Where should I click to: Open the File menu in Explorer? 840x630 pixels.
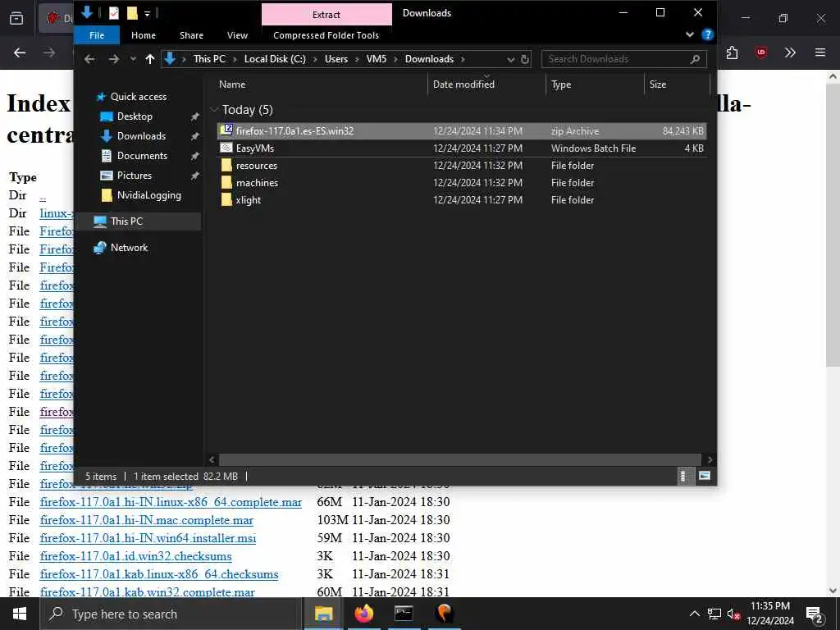[97, 35]
